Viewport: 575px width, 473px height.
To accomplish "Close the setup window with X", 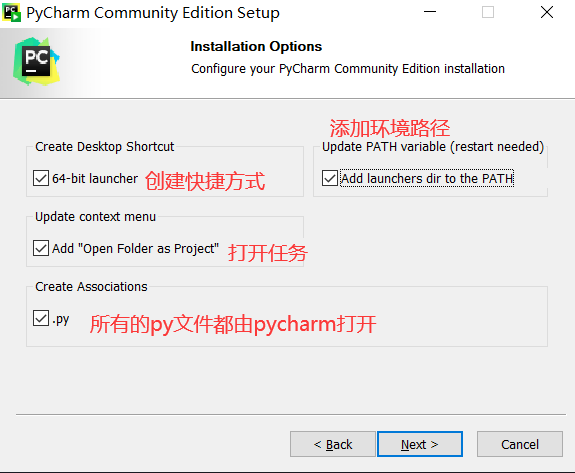I will tap(547, 12).
